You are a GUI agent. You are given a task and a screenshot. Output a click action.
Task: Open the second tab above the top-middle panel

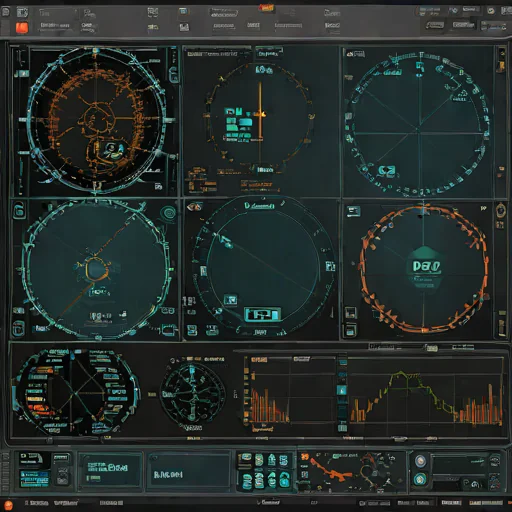point(269,53)
